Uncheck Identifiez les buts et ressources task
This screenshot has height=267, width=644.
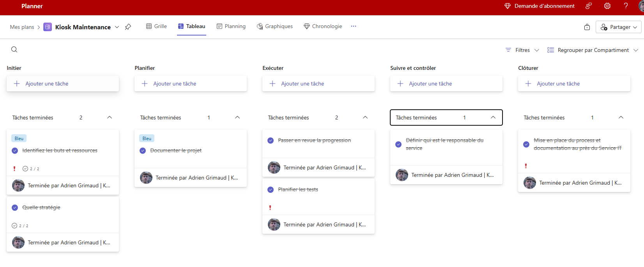coord(15,151)
